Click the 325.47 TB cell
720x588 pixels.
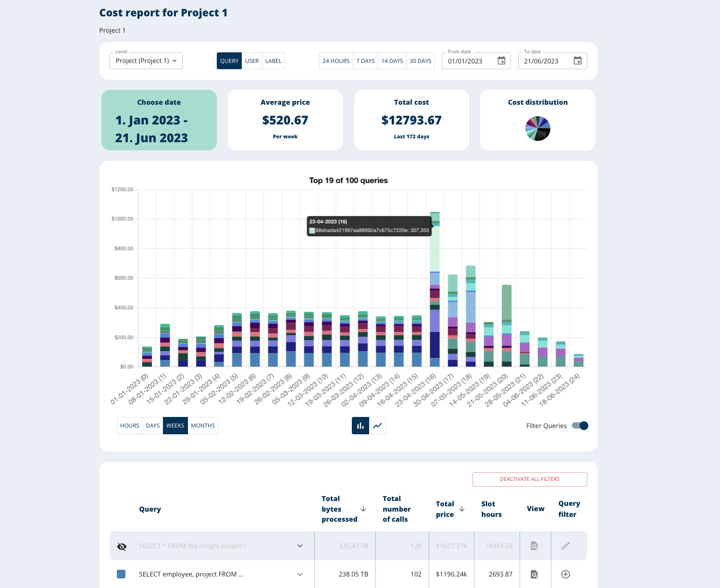[353, 546]
